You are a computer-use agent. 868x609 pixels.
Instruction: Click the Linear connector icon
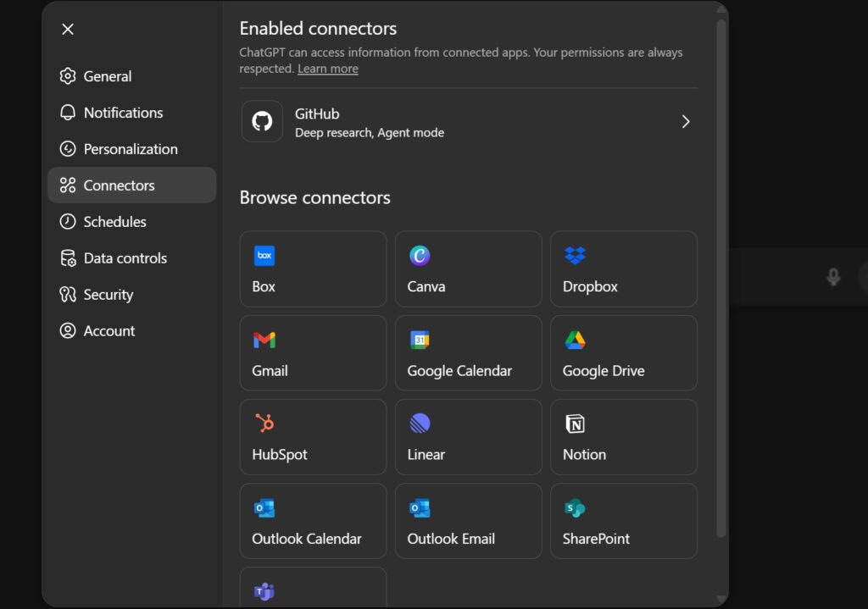point(468,436)
